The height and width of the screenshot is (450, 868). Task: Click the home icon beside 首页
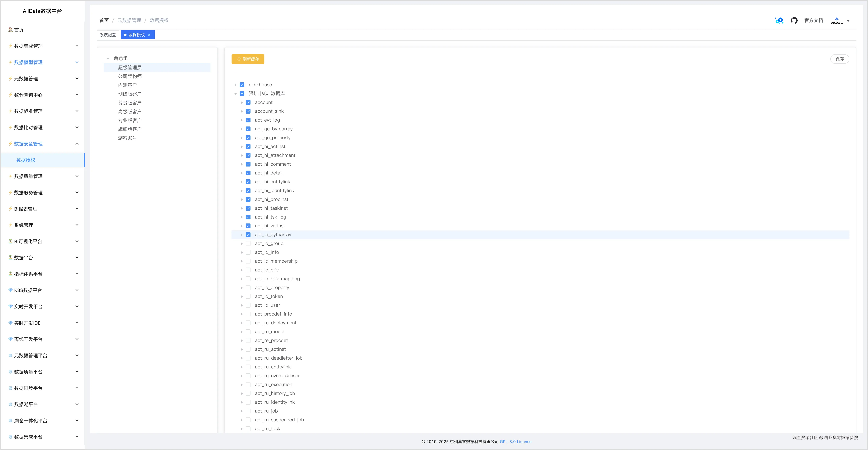(11, 30)
